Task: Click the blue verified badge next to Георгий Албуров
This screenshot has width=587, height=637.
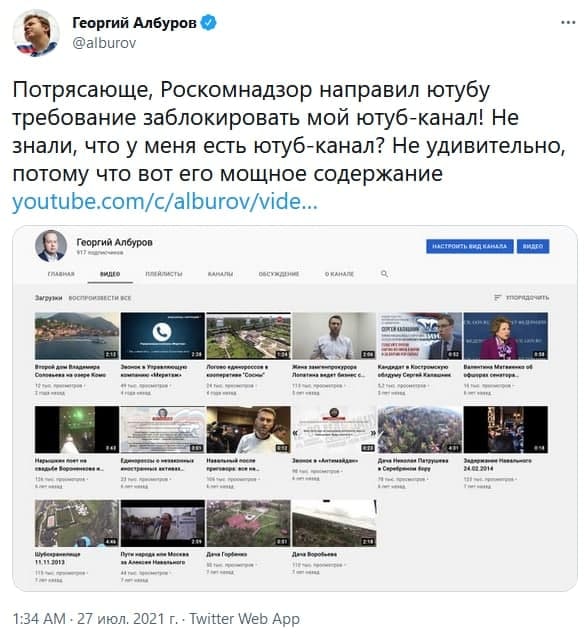Action: (209, 23)
